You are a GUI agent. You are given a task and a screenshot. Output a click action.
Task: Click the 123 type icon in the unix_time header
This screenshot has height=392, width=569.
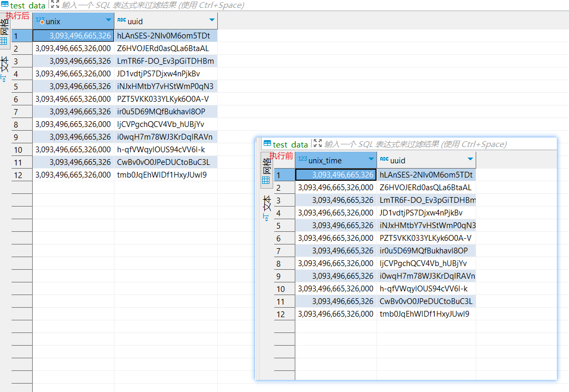pyautogui.click(x=302, y=160)
